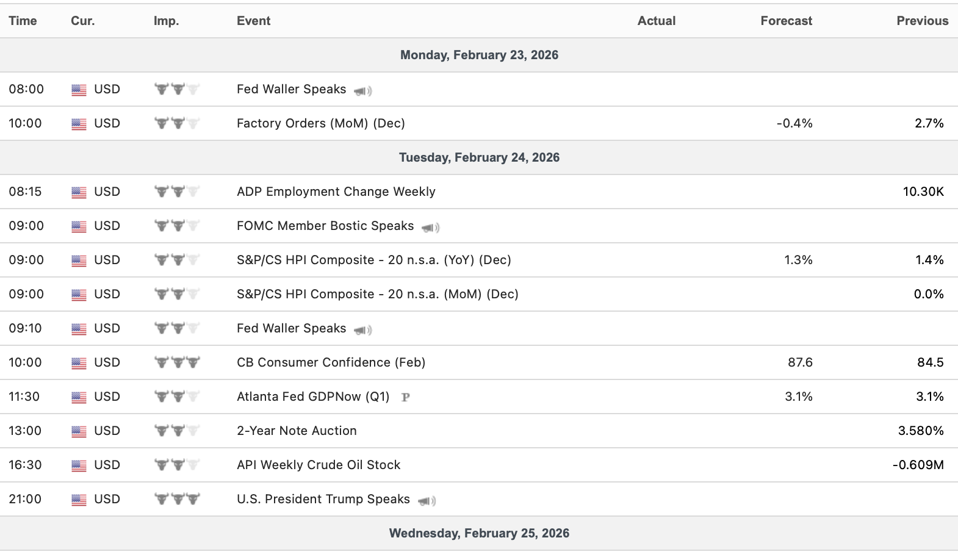The width and height of the screenshot is (958, 560).
Task: Click the Forecast column header
Action: pyautogui.click(x=786, y=21)
